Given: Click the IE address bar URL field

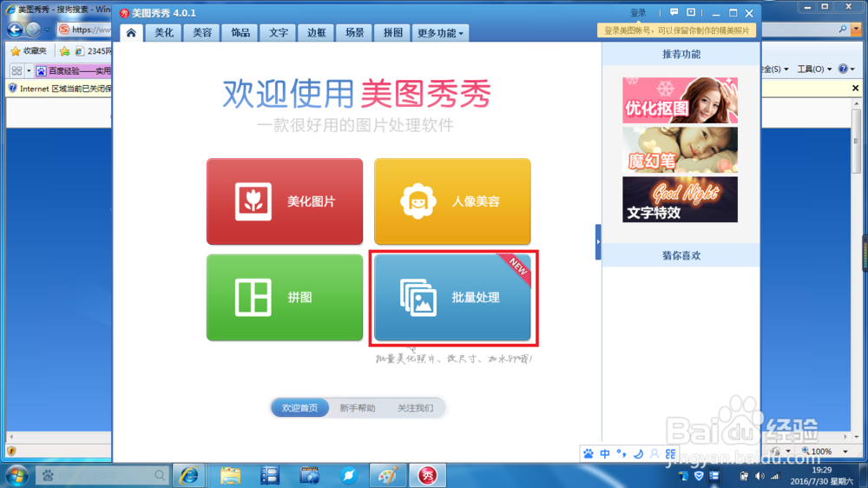Looking at the screenshot, I should pos(84,30).
